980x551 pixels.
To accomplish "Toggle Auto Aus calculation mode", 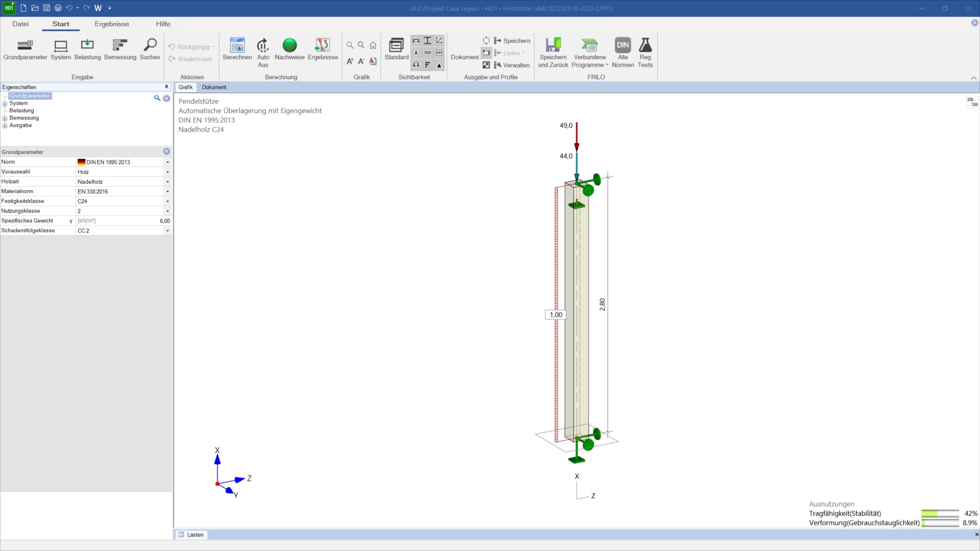I will pos(263,53).
